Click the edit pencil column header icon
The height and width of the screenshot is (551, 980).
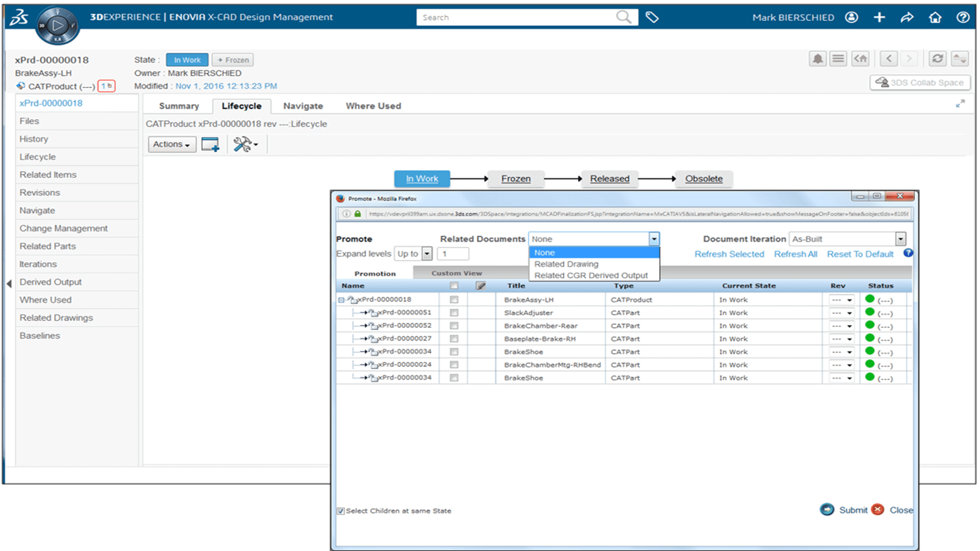(480, 286)
